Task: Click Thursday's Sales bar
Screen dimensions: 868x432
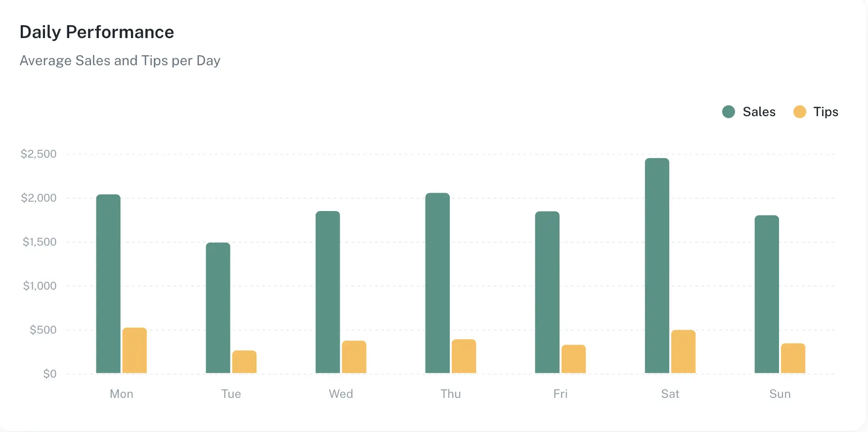Action: click(x=437, y=283)
